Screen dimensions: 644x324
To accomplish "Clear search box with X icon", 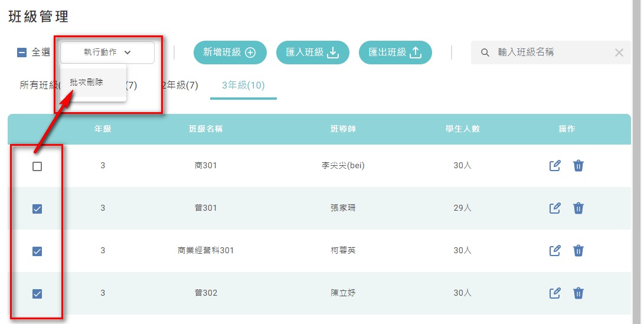I will click(x=619, y=53).
